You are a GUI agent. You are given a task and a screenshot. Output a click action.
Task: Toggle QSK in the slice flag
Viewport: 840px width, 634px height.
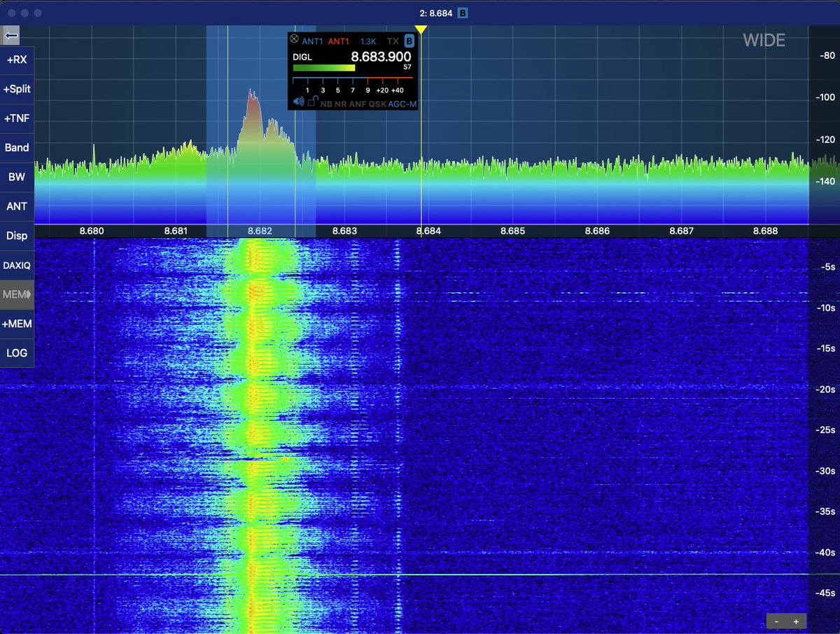[377, 104]
